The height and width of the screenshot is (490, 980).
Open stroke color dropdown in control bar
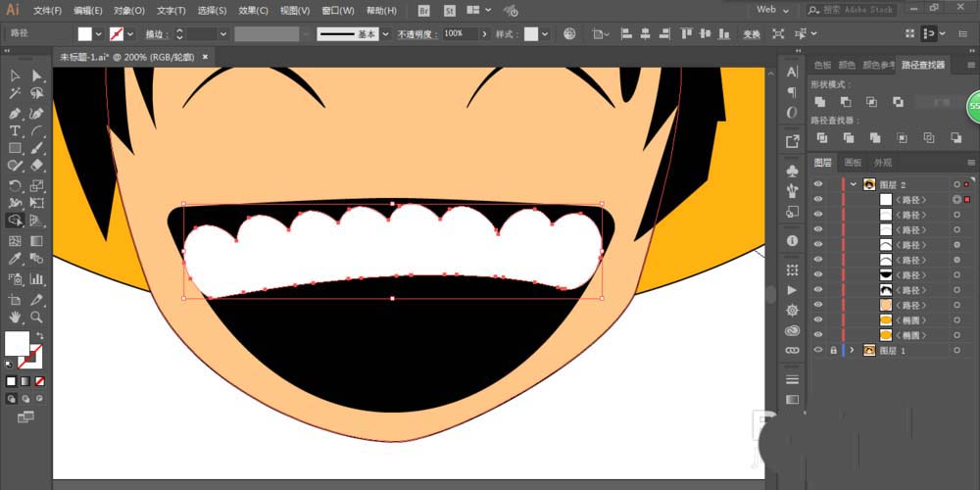(130, 33)
